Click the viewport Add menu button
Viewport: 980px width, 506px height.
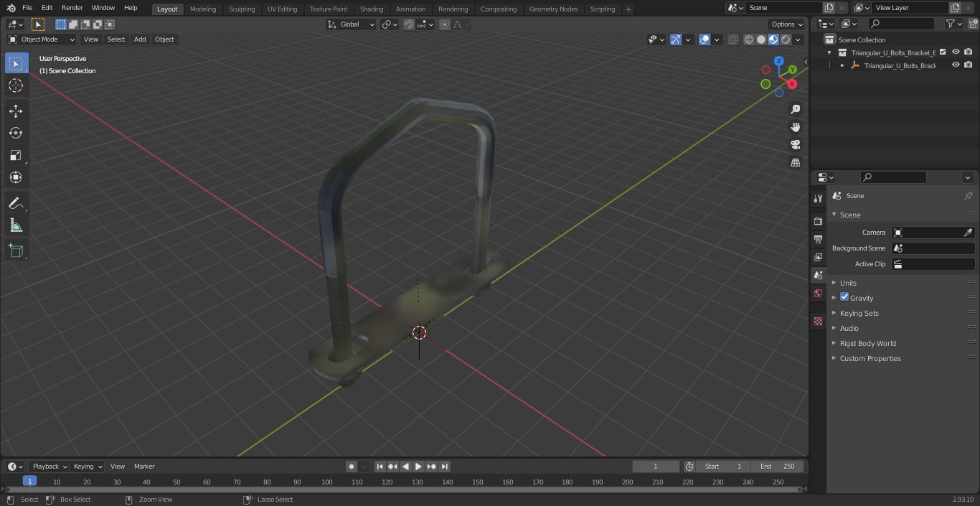click(140, 39)
